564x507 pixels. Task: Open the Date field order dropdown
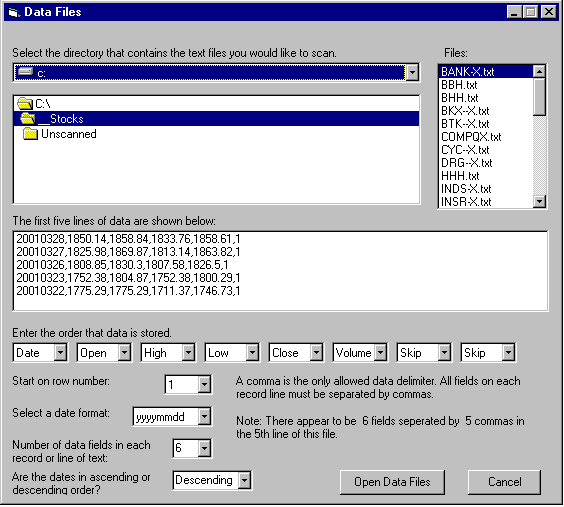click(60, 353)
